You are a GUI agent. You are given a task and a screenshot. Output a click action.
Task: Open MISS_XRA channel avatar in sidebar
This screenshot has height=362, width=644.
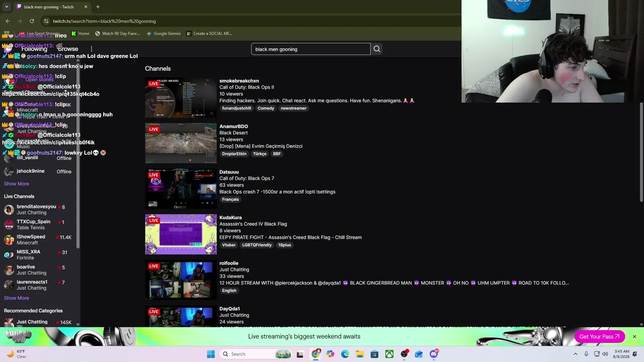tap(9, 255)
